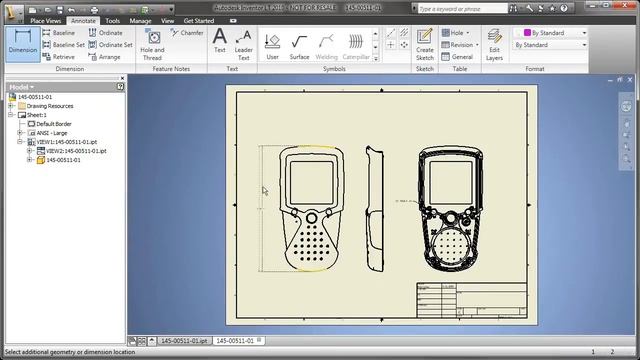
Task: Click the favorites star icon in title bar
Action: tap(552, 8)
